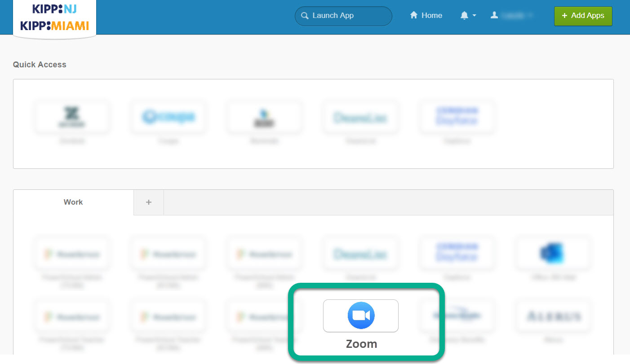This screenshot has width=630, height=364.
Task: Launch Ceridian Dayforce from Quick Access
Action: pyautogui.click(x=457, y=118)
